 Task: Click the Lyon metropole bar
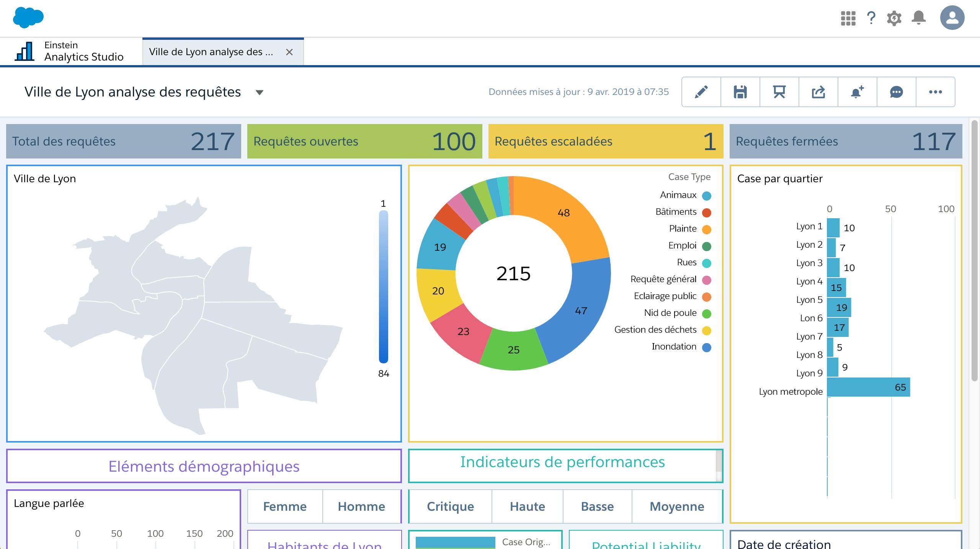click(x=868, y=387)
